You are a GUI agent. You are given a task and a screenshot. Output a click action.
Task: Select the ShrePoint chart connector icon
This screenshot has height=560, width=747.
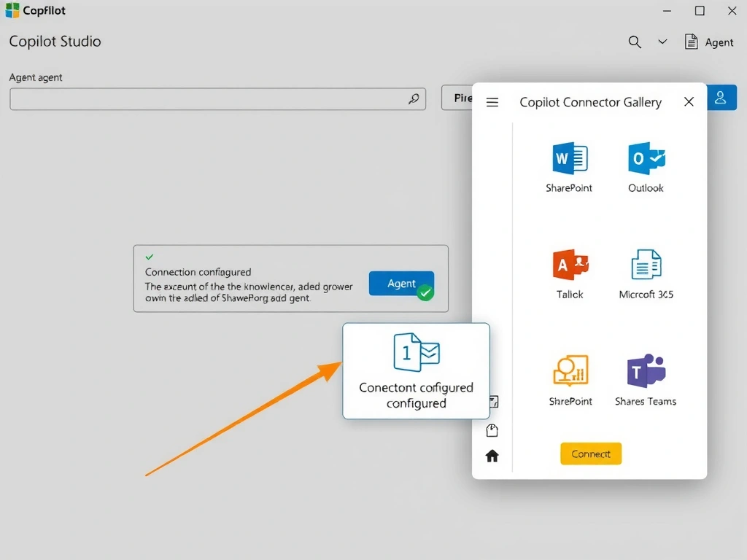[570, 370]
